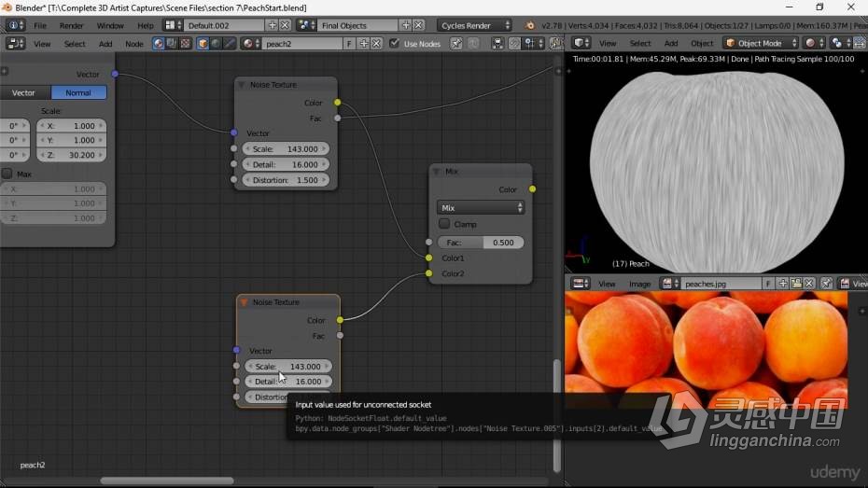Unlink the peaches.jpg image
The image size is (868, 488).
point(809,284)
